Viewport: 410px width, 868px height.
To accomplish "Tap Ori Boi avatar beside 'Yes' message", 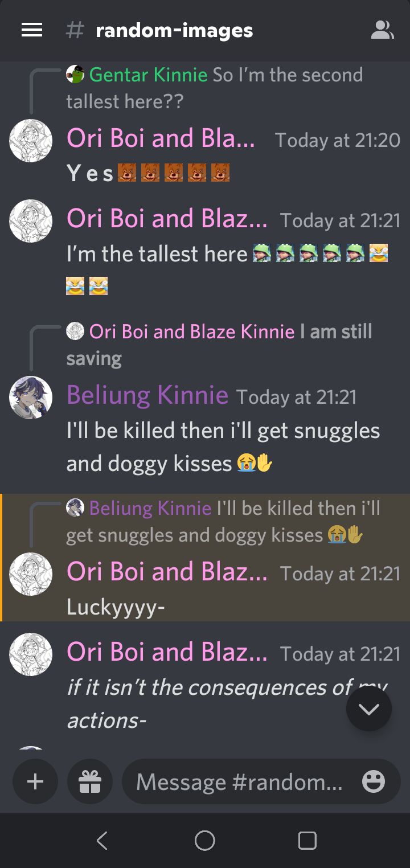I will pyautogui.click(x=31, y=141).
